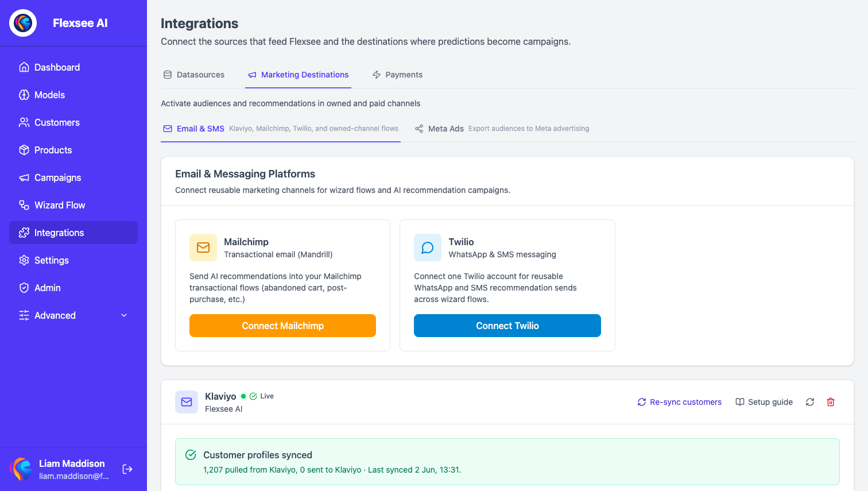Viewport: 868px width, 491px height.
Task: Click the Flexsee AI brand name
Action: [80, 23]
